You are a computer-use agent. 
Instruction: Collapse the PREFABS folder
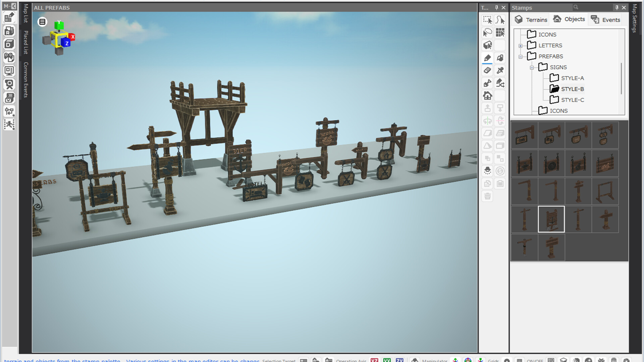tap(520, 56)
